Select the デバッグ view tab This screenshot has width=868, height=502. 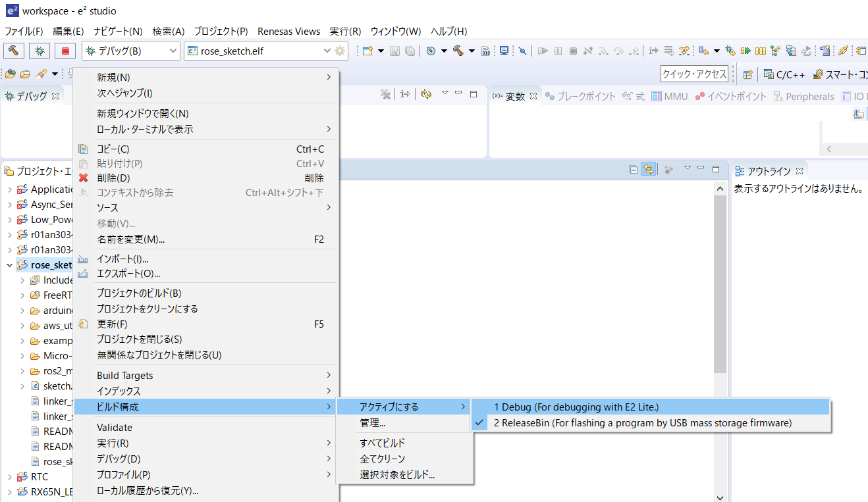click(x=32, y=96)
